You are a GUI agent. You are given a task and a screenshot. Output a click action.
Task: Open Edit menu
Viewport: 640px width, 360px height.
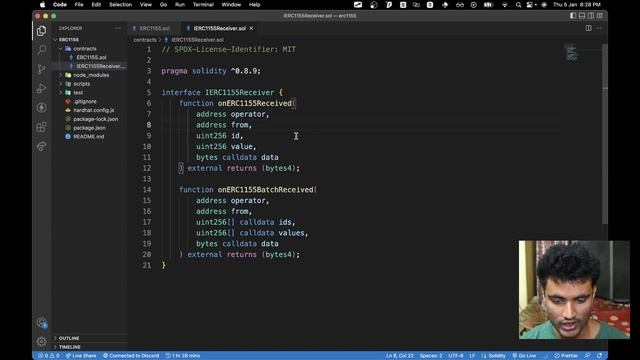96,4
